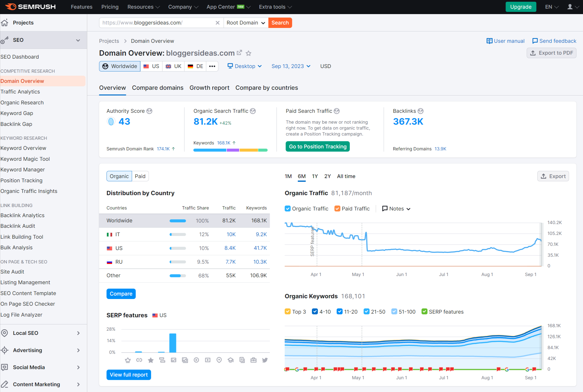Image resolution: width=583 pixels, height=392 pixels.
Task: Open the Resources dropdown menu
Action: point(144,7)
